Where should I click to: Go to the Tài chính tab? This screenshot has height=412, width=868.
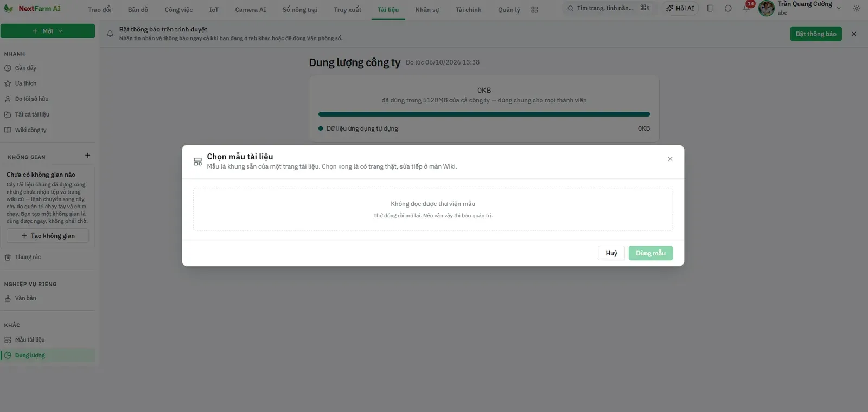point(468,10)
